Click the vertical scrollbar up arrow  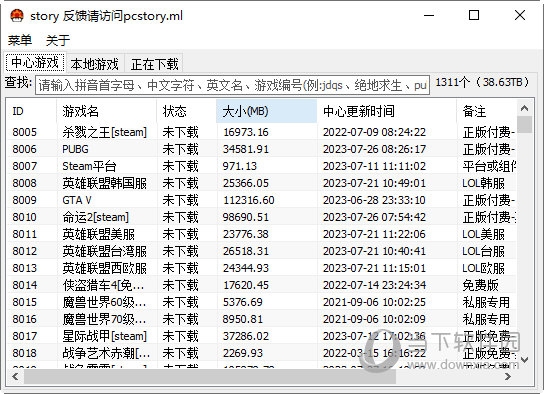coord(525,108)
